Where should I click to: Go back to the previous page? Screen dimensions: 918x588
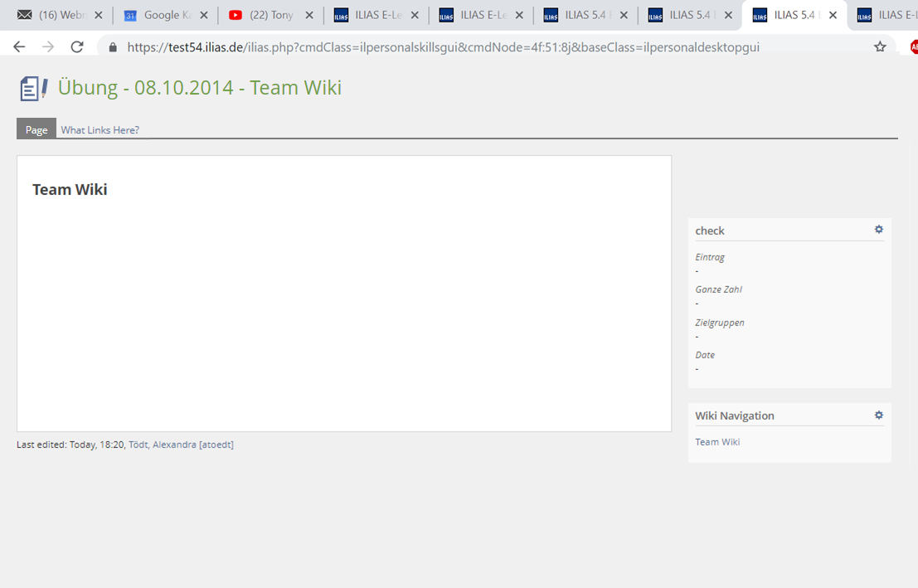pyautogui.click(x=20, y=47)
